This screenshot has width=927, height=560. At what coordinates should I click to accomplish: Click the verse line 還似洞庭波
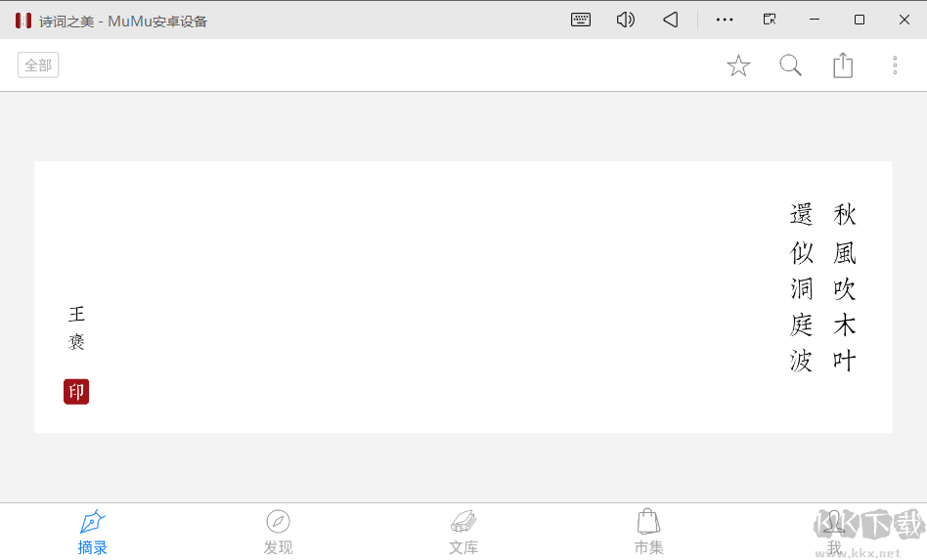point(802,287)
